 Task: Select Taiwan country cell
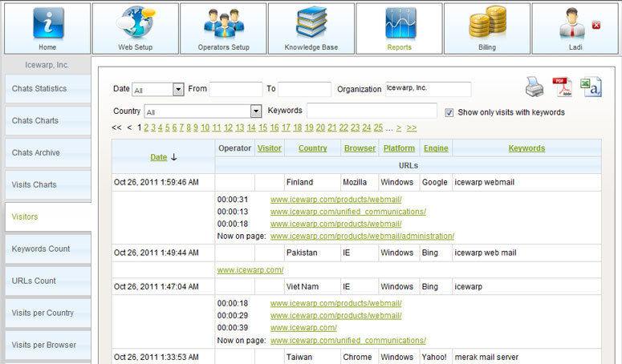tap(312, 357)
